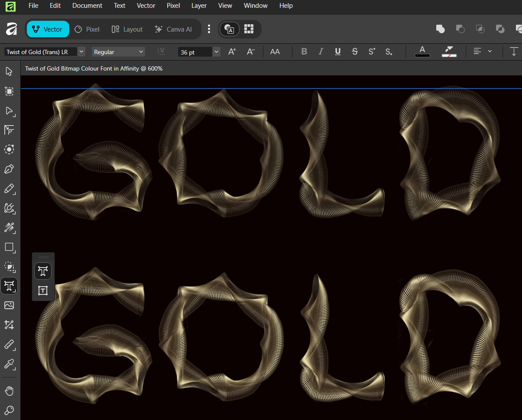
Task: Choose Frame Text in the flyout
Action: (43, 291)
